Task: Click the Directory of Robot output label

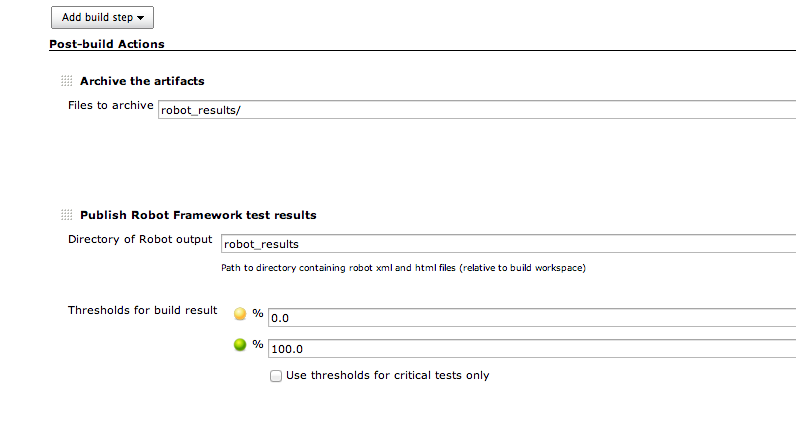Action: (x=140, y=239)
